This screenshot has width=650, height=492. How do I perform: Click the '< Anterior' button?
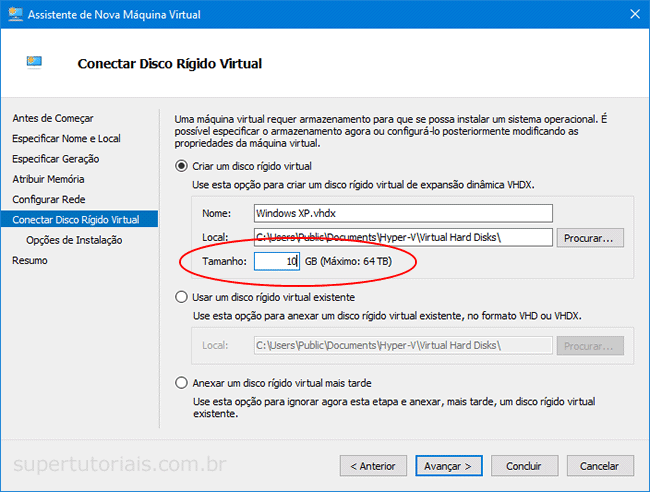[373, 466]
